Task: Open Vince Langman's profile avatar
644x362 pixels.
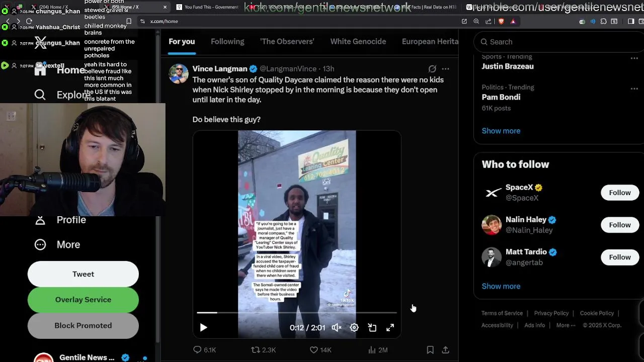Action: [x=179, y=74]
